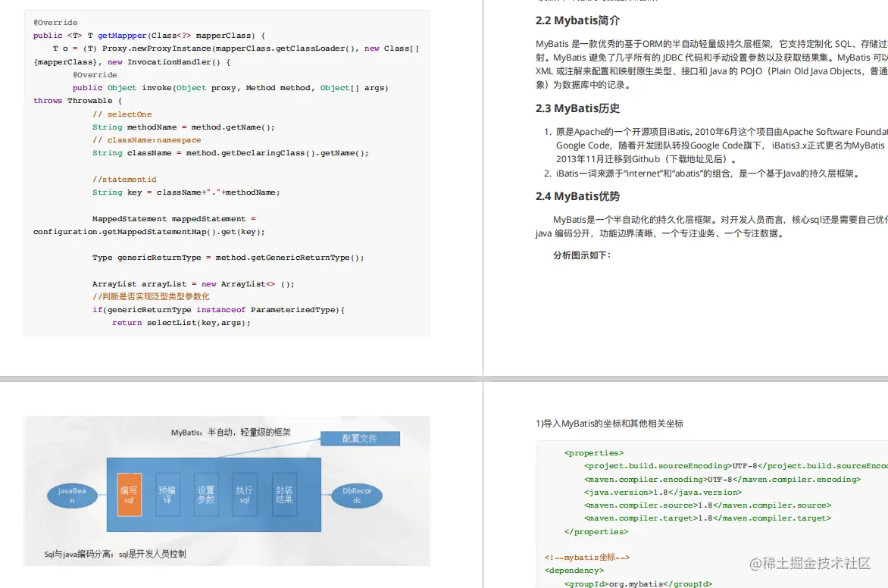Click the '预编译' block in the diagram

coord(167,495)
